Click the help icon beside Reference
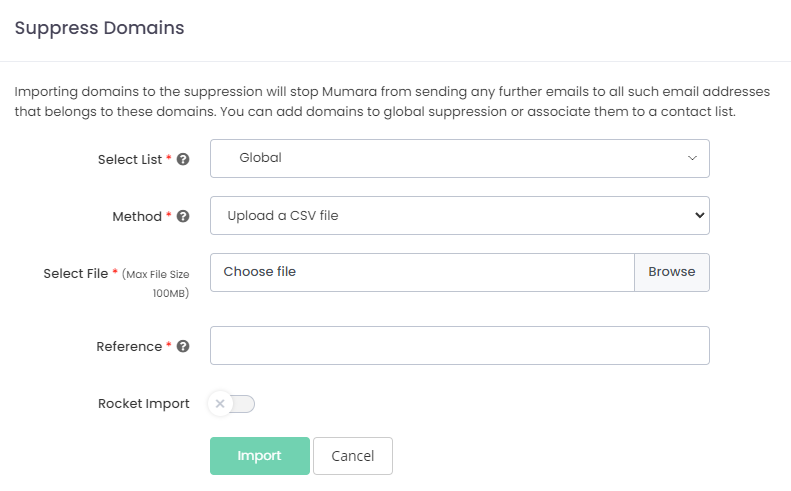791x491 pixels. (183, 347)
